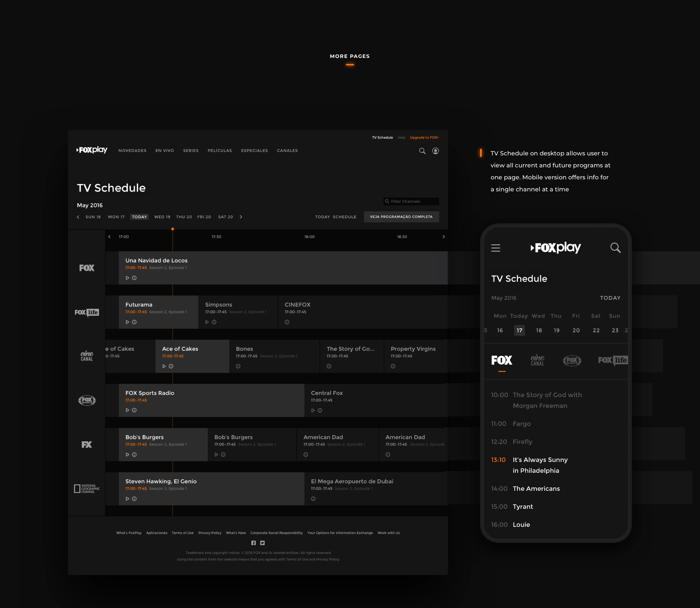Click the orange current-time marker on timeline

point(172,229)
